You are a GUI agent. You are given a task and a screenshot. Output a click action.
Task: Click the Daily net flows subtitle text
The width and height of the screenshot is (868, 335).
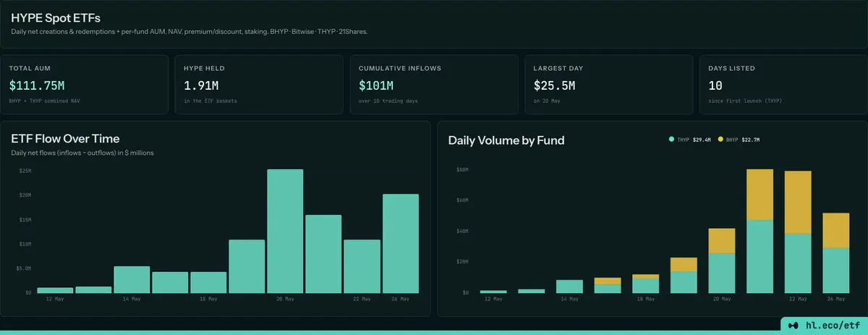pyautogui.click(x=82, y=153)
